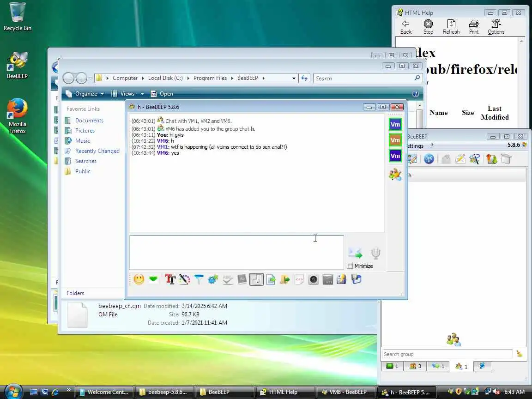This screenshot has height=399, width=532.
Task: Click the camera screenshot icon in chat toolbar
Action: click(314, 279)
